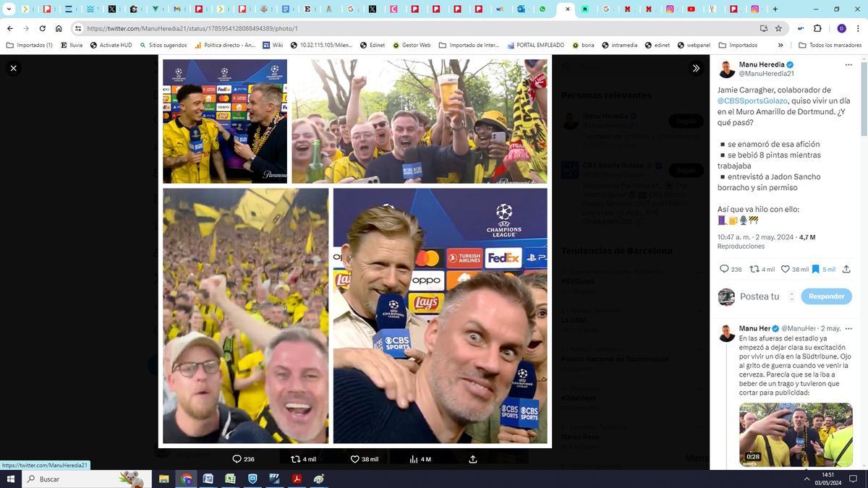Open the extensions puzzle icon

point(817,28)
